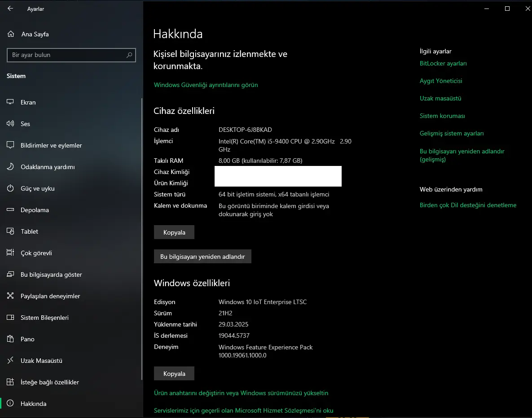Open Ses settings page
This screenshot has width=532, height=418.
coord(71,124)
